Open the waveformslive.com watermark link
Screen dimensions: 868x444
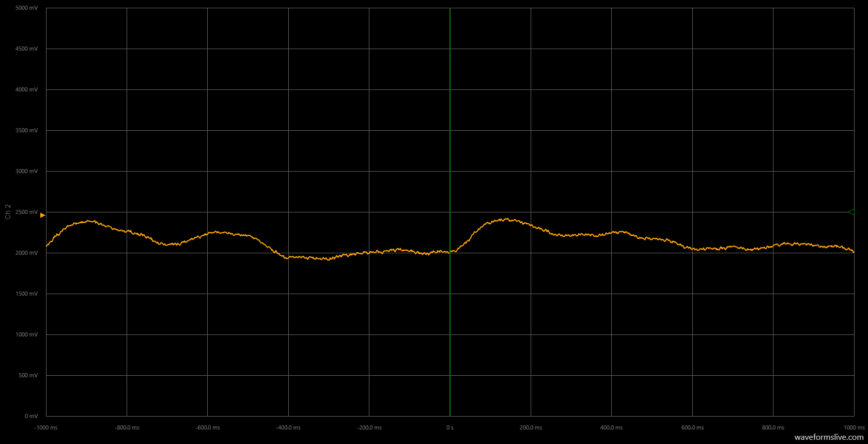pyautogui.click(x=829, y=437)
